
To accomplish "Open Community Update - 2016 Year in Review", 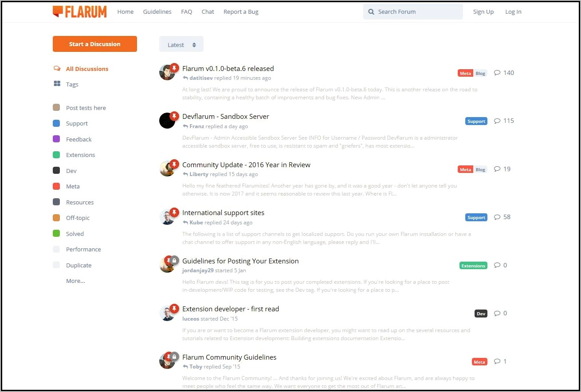I will coord(246,165).
